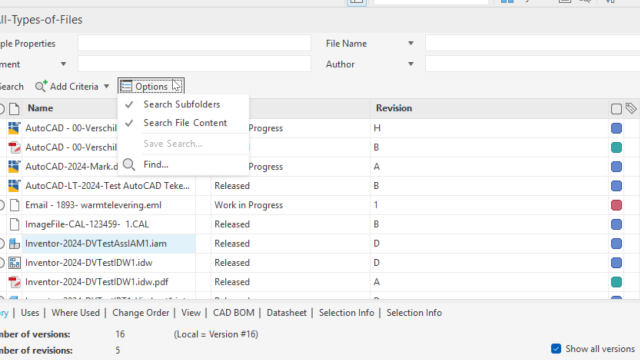The width and height of the screenshot is (640, 360).
Task: Open Add Criteria dropdown arrow
Action: tap(107, 87)
